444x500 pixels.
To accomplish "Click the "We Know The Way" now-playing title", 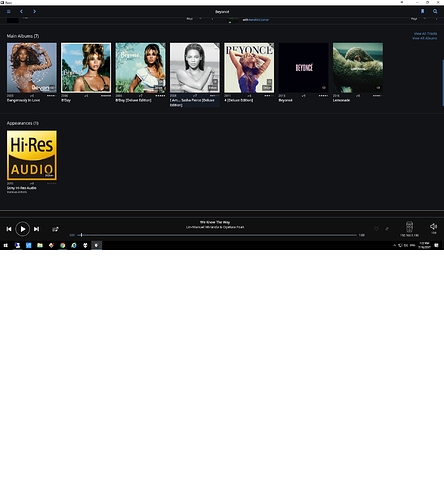I will 215,222.
